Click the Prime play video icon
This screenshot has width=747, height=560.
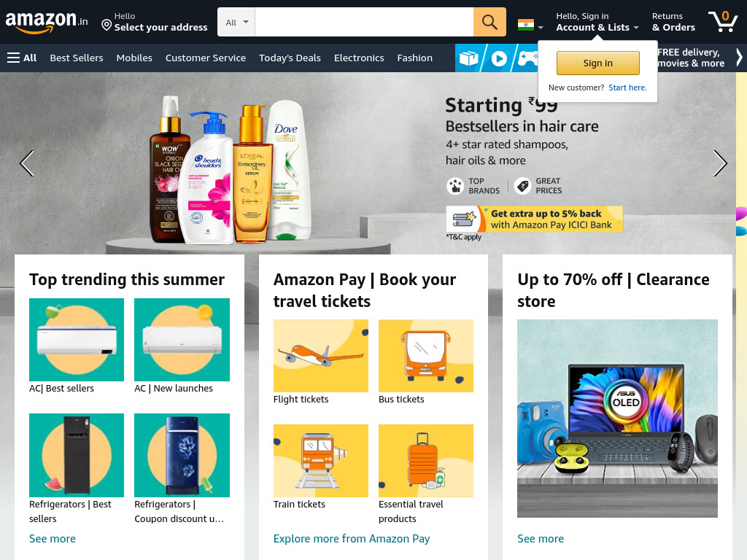[x=499, y=58]
